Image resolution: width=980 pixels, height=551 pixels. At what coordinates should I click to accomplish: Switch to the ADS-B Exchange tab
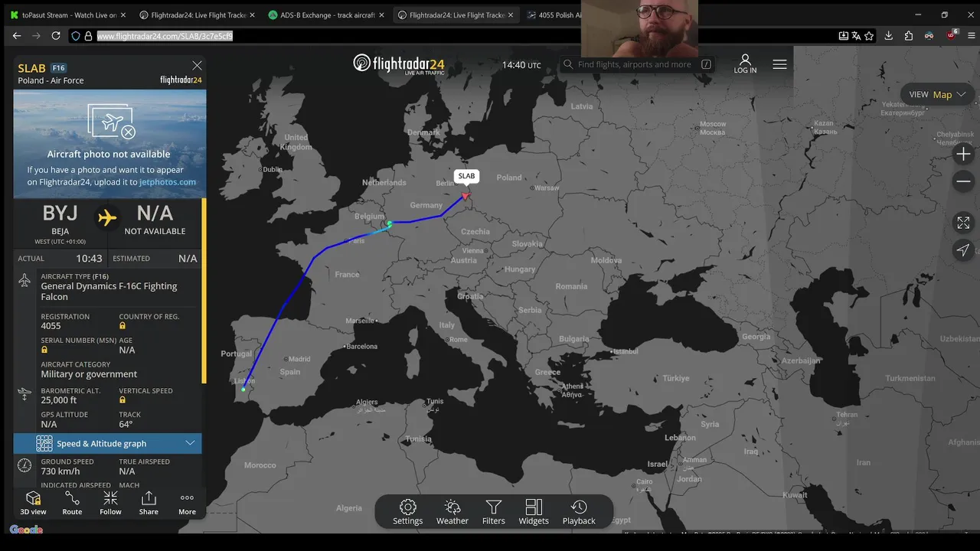point(326,15)
